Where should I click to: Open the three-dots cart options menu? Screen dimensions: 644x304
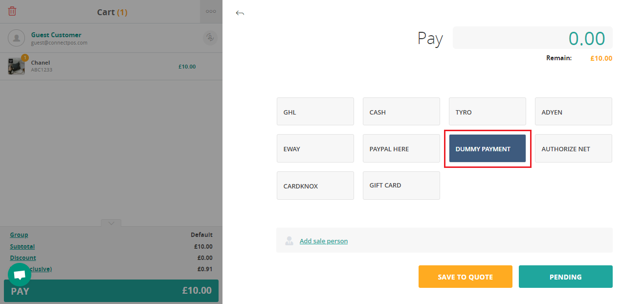211,11
